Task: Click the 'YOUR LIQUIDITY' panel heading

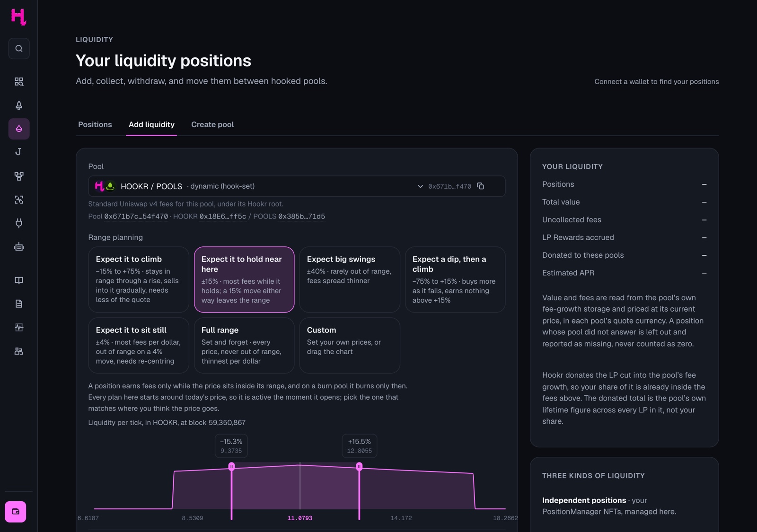Action: [572, 166]
